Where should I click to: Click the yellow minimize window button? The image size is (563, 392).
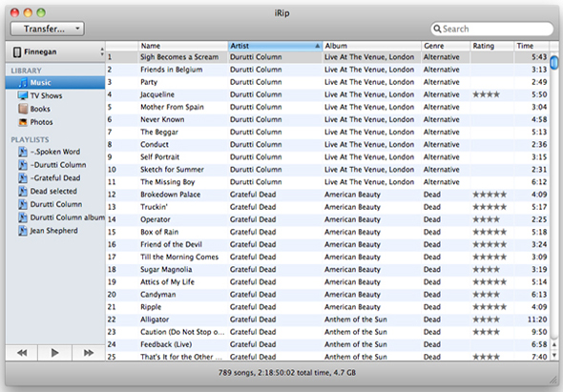28,13
